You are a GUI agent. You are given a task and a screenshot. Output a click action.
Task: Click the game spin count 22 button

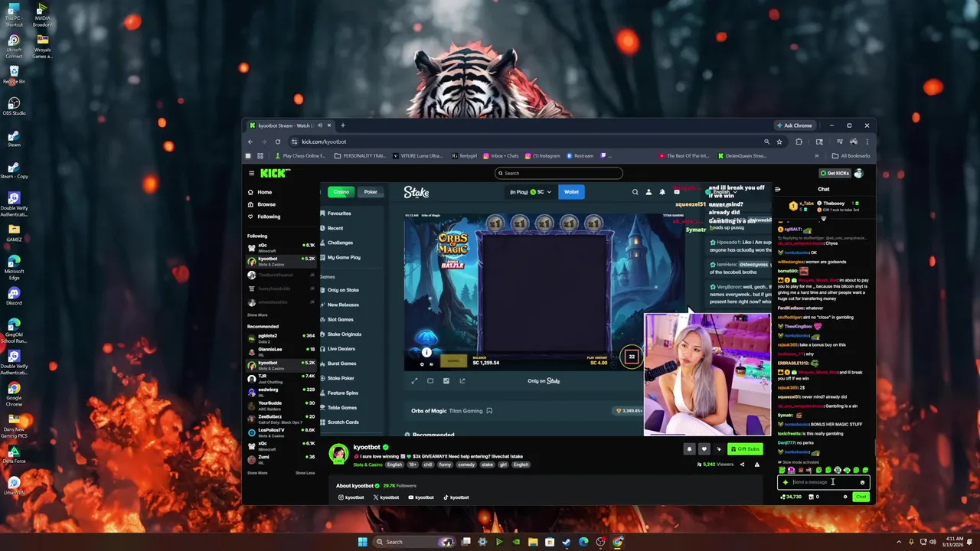(632, 357)
